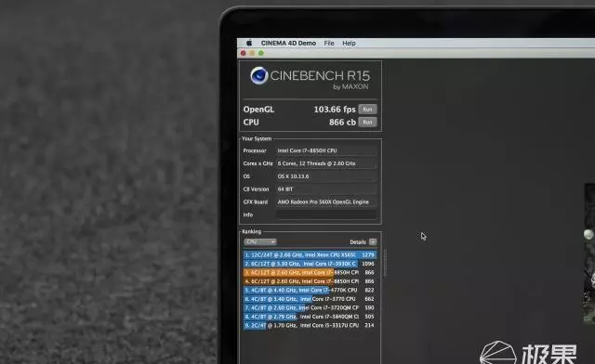595x364 pixels.
Task: Select the Core i5-3317U ranking entry
Action: 310,325
